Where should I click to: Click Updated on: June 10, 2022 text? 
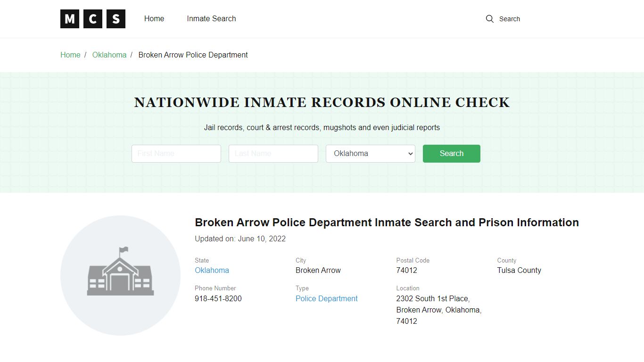pos(240,239)
